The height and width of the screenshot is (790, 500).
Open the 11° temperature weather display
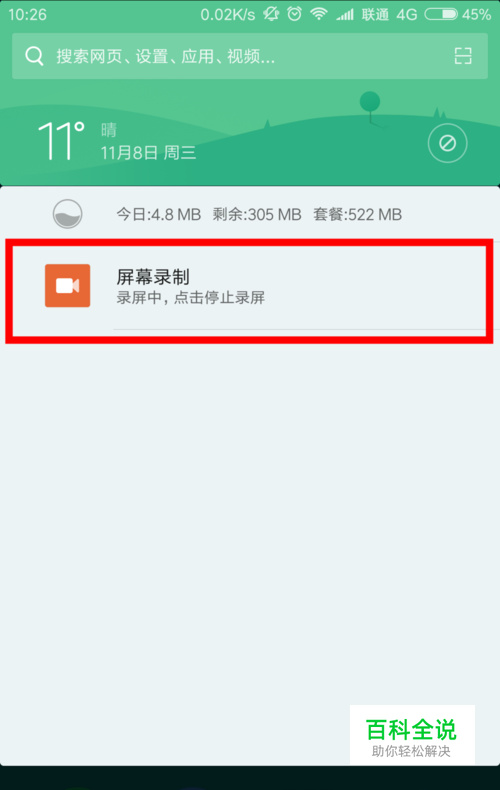(x=61, y=141)
